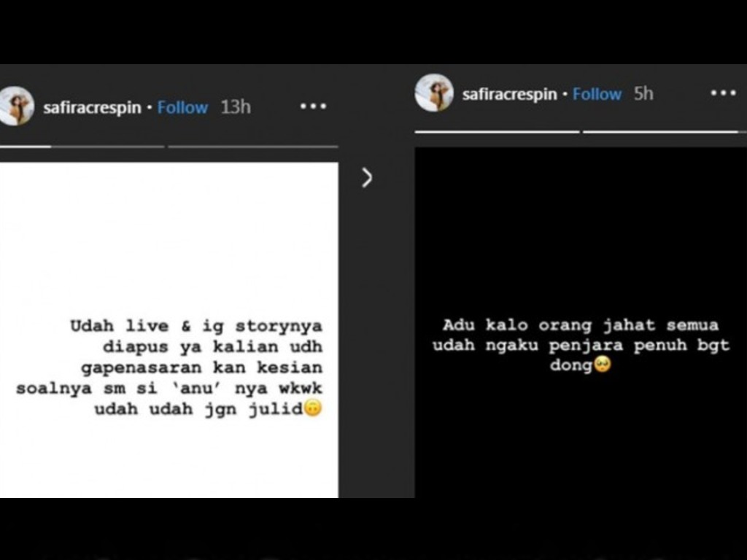Open safiracrespin username on the 5h story
The height and width of the screenshot is (560, 747).
tap(509, 94)
